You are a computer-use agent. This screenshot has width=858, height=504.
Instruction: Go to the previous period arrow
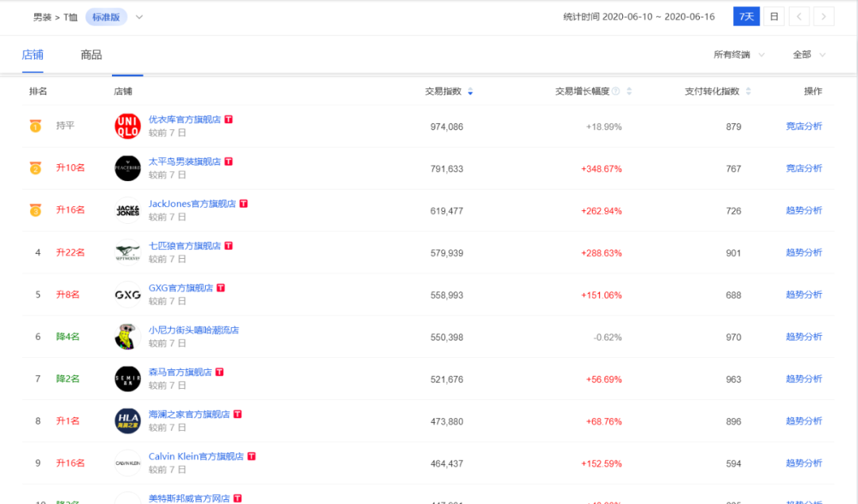coord(800,17)
